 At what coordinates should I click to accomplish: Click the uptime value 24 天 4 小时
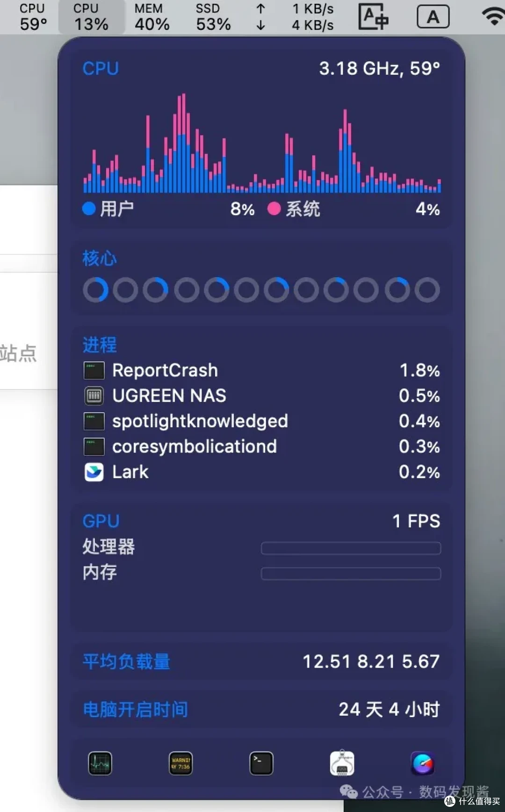click(390, 710)
